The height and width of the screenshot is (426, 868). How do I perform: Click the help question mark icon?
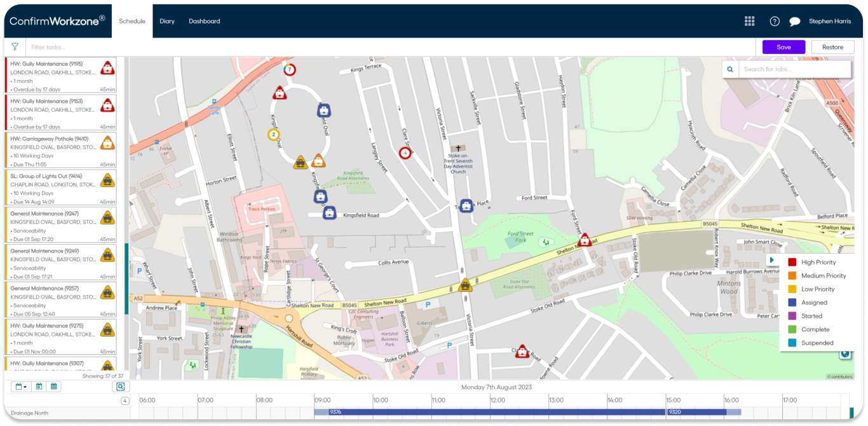(775, 21)
